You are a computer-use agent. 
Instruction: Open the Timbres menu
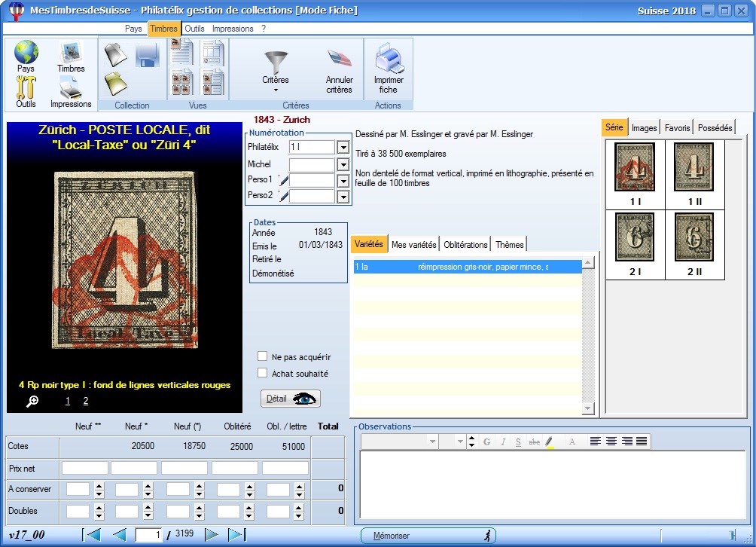pos(164,29)
